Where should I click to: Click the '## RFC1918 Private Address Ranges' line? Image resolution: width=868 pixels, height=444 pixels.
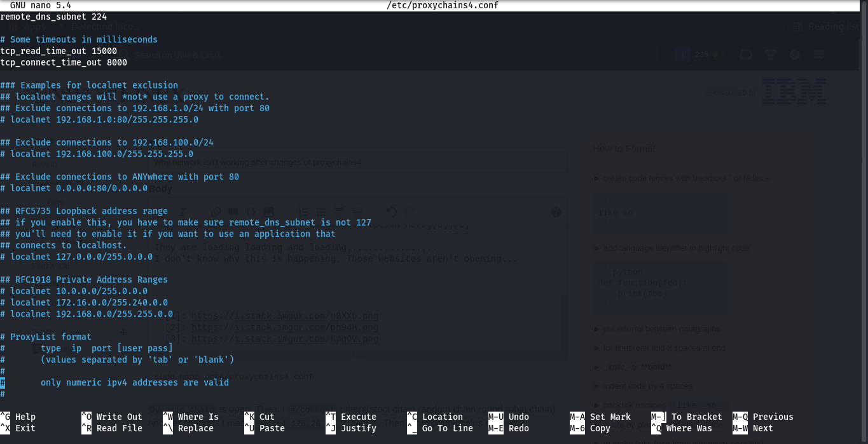[x=84, y=279]
